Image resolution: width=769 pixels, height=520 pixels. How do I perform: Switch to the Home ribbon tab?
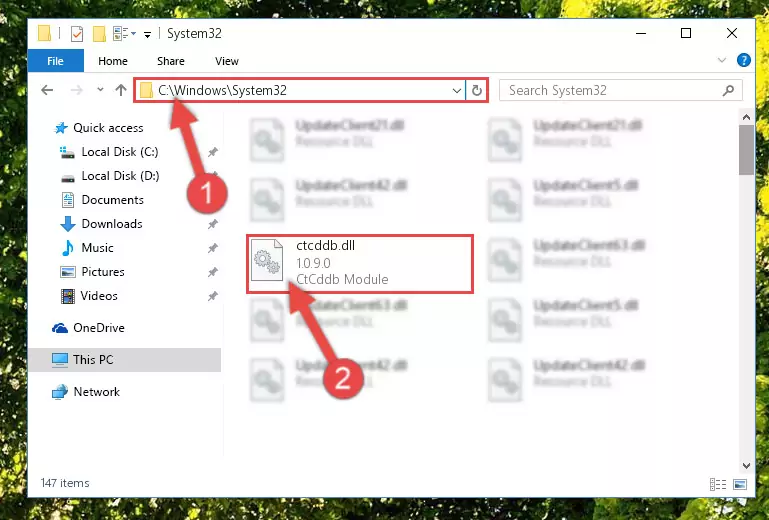(x=113, y=61)
